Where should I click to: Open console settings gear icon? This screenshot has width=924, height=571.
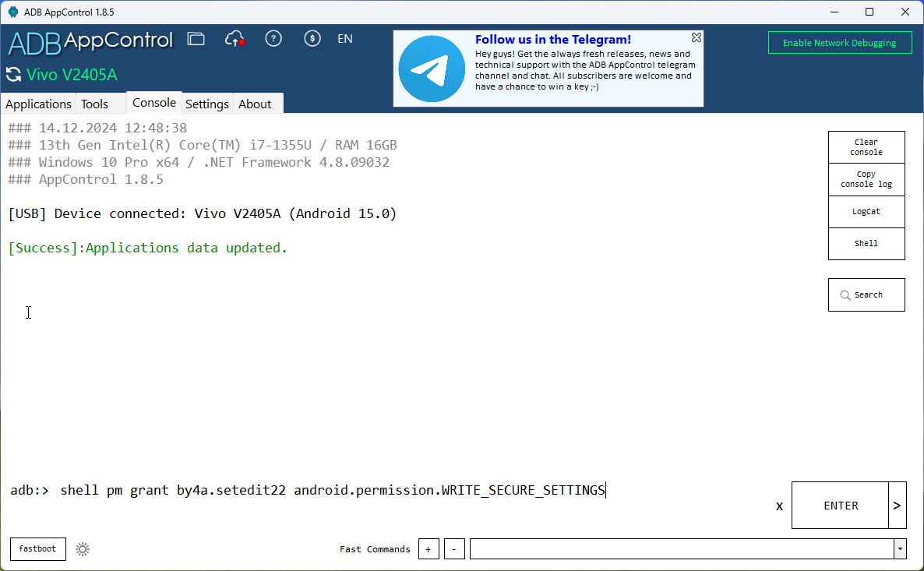(83, 549)
